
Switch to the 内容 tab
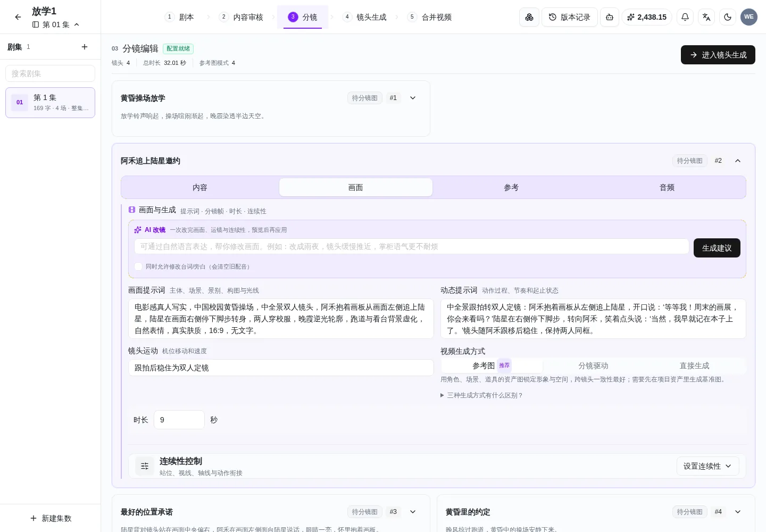(200, 187)
